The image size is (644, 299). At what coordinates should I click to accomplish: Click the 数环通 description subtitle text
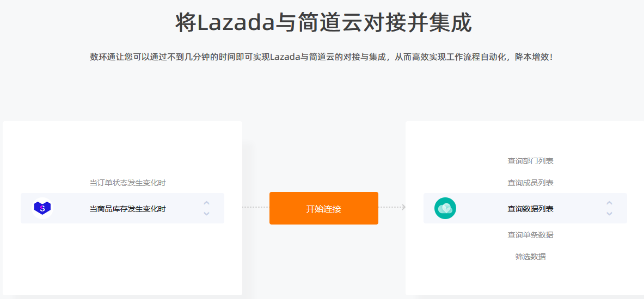point(322,57)
